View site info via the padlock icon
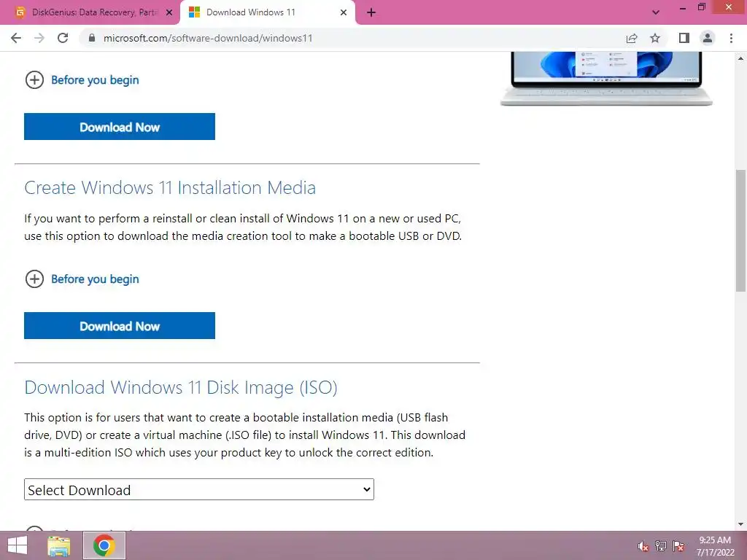The height and width of the screenshot is (560, 747). (92, 38)
